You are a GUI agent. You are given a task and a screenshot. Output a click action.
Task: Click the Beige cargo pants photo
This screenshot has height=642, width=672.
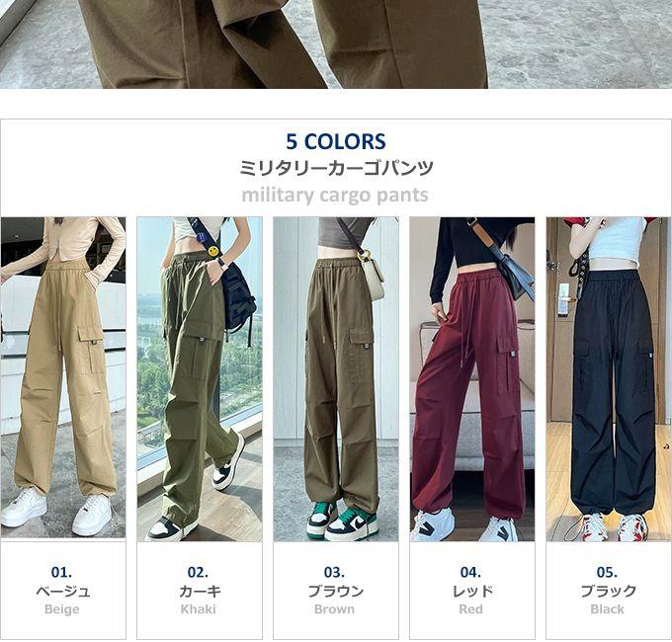(63, 377)
